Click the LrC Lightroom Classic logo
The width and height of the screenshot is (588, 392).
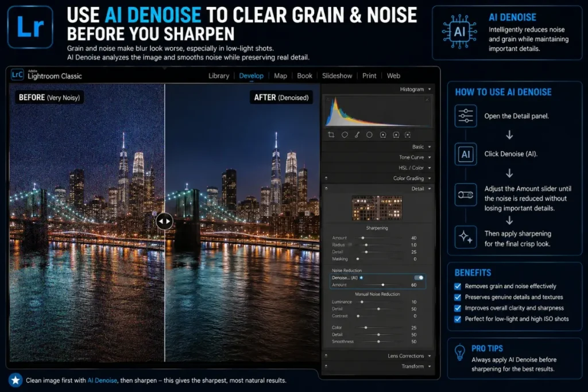click(x=17, y=75)
